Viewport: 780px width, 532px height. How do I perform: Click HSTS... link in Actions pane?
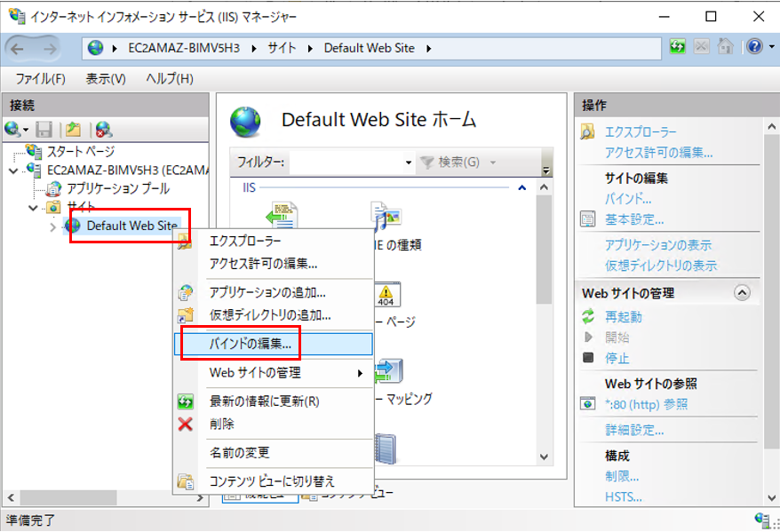click(624, 496)
